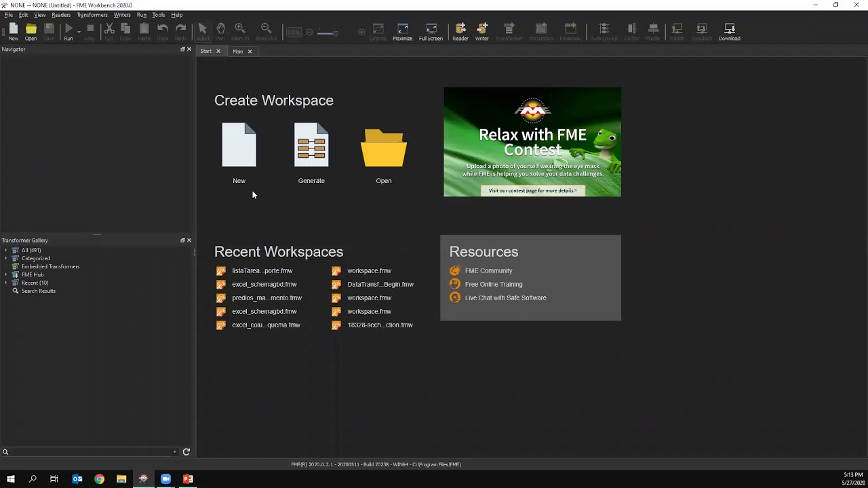
Task: Undock the Transformer Gallery panel
Action: [182, 241]
